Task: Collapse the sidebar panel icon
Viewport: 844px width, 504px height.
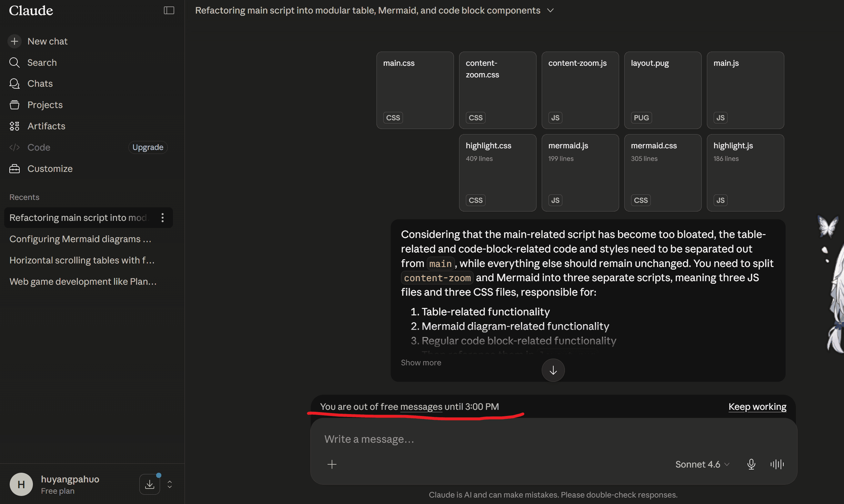Action: point(169,11)
